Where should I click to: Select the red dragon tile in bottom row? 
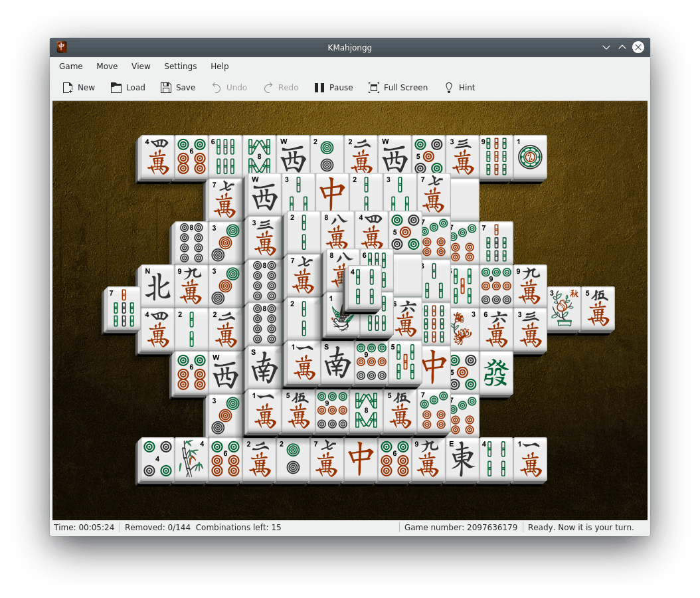[x=361, y=458]
